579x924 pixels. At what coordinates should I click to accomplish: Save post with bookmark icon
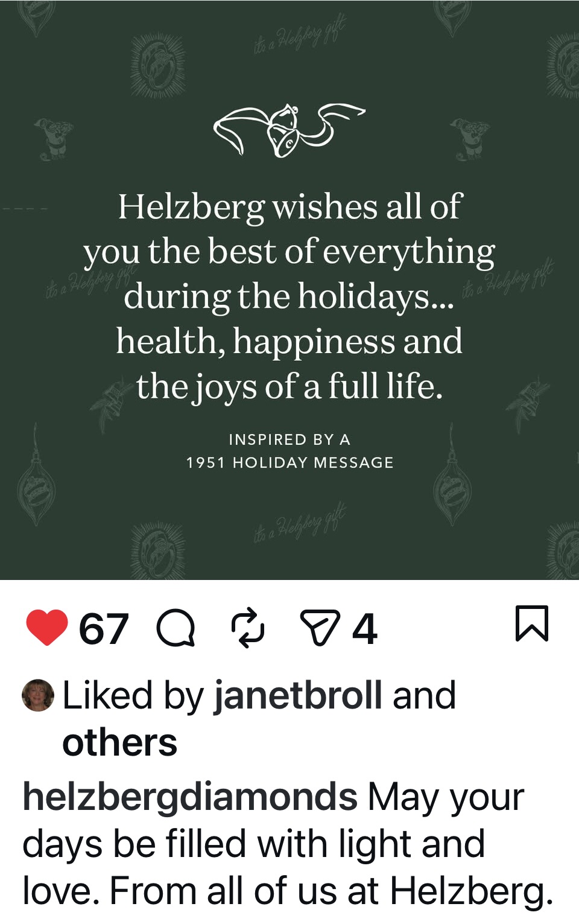(x=532, y=623)
